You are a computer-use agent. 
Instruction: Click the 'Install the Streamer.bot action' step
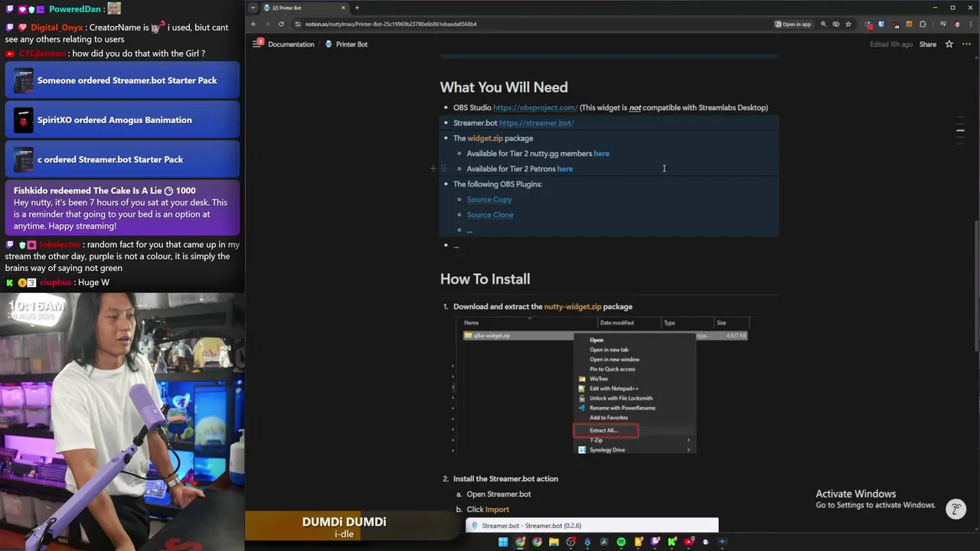click(505, 479)
